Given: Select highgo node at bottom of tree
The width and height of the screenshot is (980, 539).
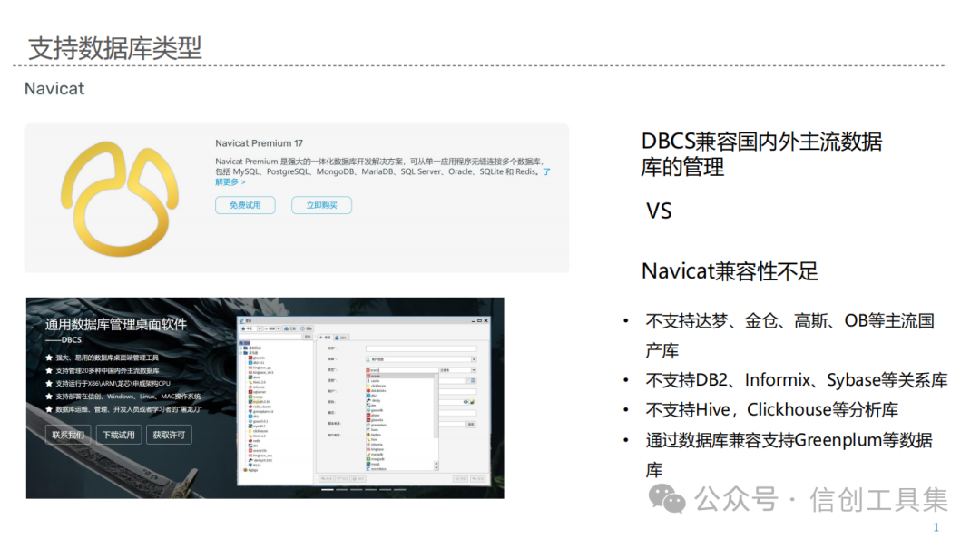Looking at the screenshot, I should (x=251, y=470).
